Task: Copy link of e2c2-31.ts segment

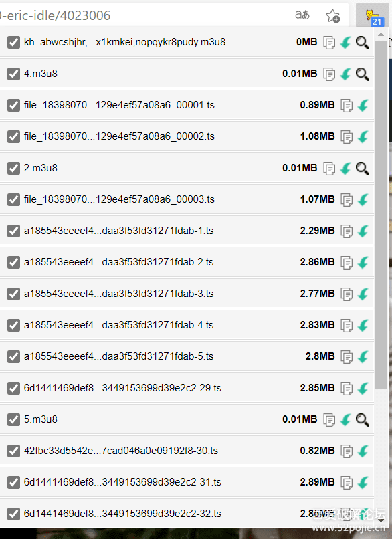Action: [x=347, y=483]
